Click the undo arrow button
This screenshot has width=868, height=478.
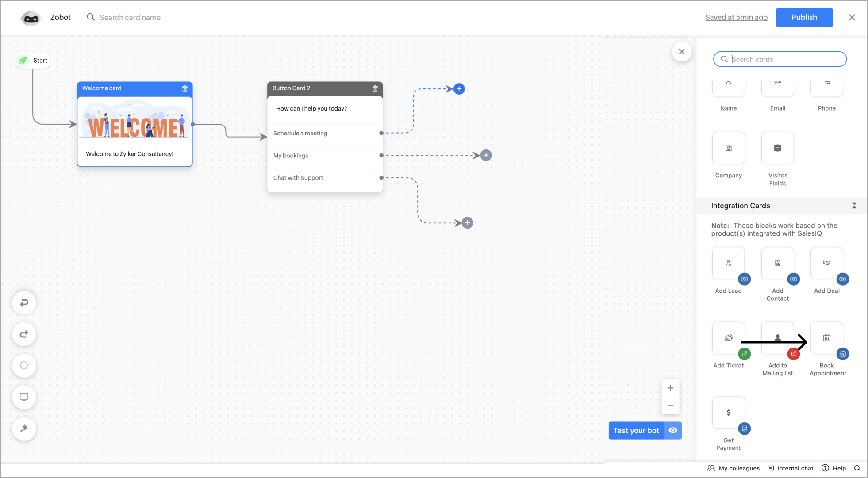tap(24, 303)
